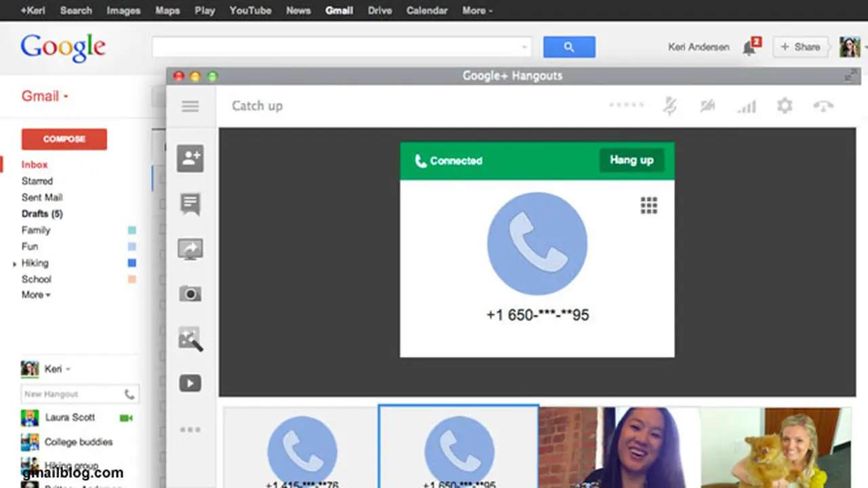The width and height of the screenshot is (868, 488).
Task: Open YouTube in the Google bar
Action: coord(250,10)
